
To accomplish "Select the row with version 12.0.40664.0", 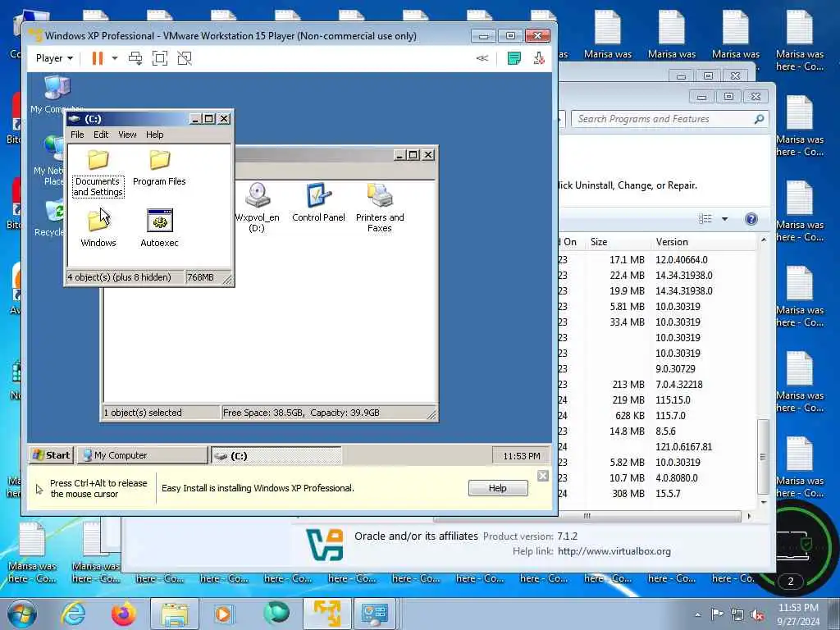I will pyautogui.click(x=659, y=260).
